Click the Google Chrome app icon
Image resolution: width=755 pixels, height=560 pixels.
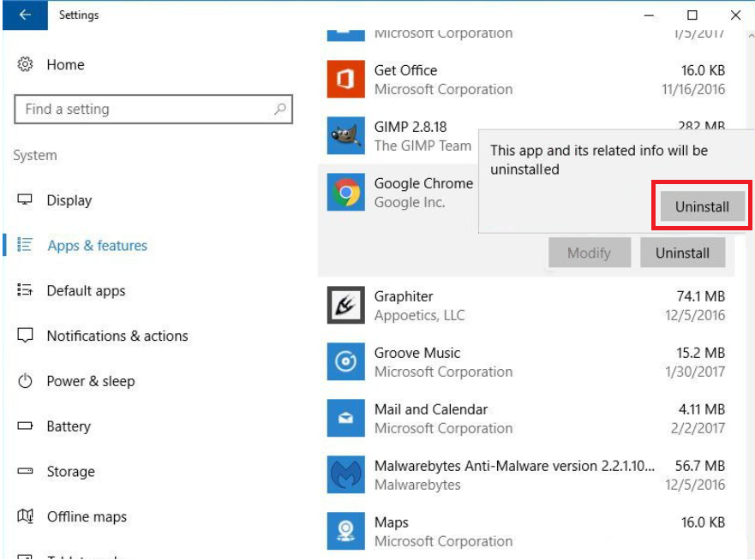347,193
